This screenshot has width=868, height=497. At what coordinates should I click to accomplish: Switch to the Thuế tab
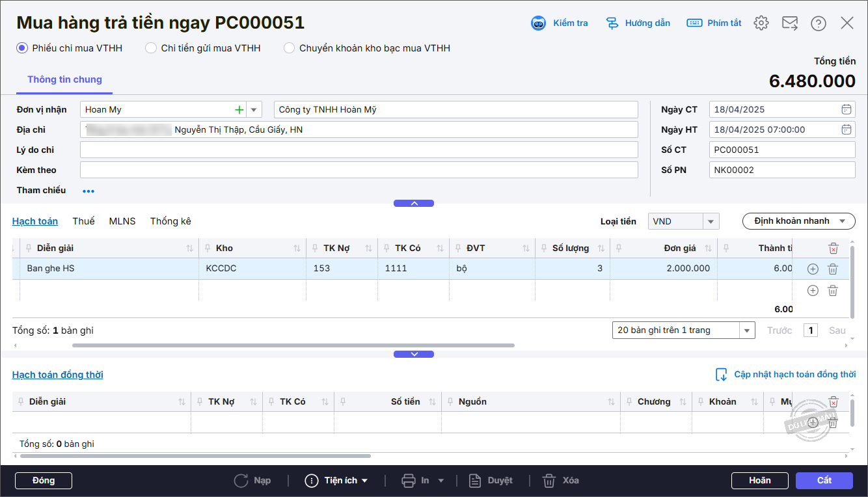(83, 221)
